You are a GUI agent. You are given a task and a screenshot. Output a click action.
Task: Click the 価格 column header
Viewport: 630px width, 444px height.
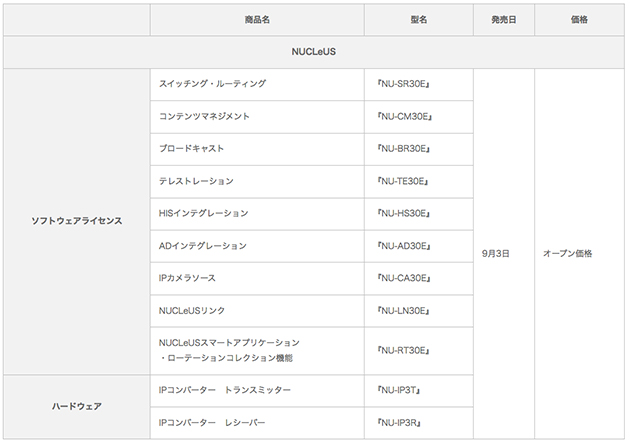[x=578, y=20]
